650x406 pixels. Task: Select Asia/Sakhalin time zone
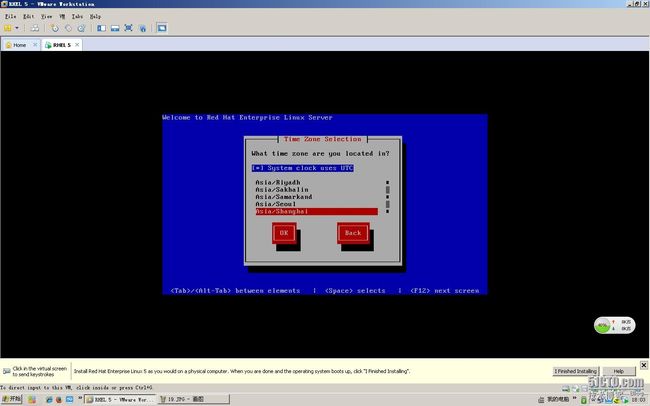[317, 190]
